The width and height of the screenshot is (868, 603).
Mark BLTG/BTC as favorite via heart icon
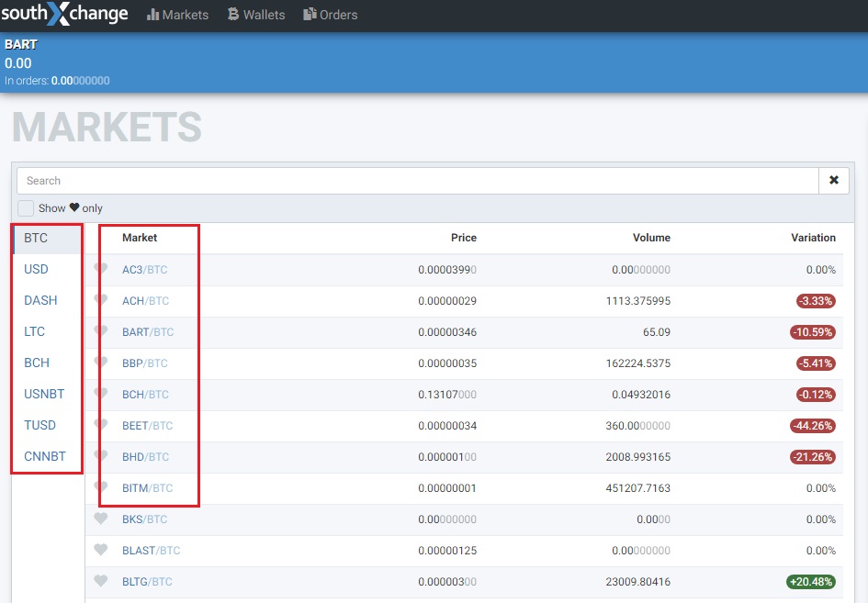point(101,581)
